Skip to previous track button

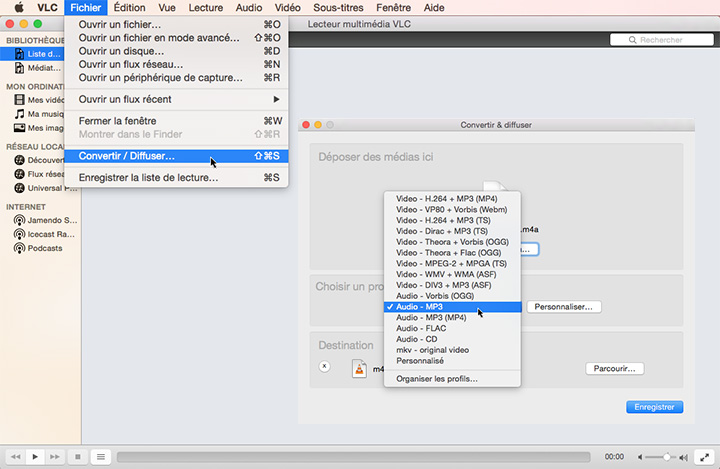click(x=16, y=457)
